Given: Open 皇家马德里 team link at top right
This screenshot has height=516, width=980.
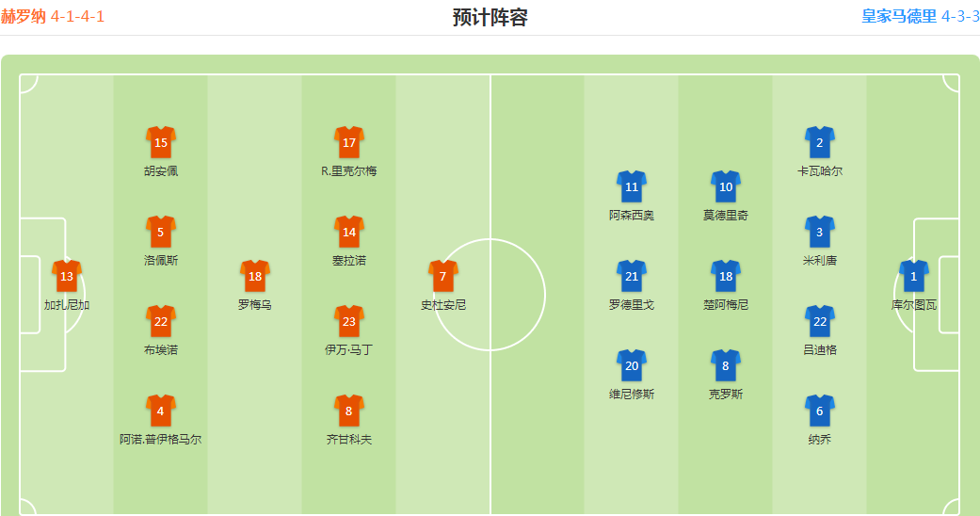Looking at the screenshot, I should (899, 16).
